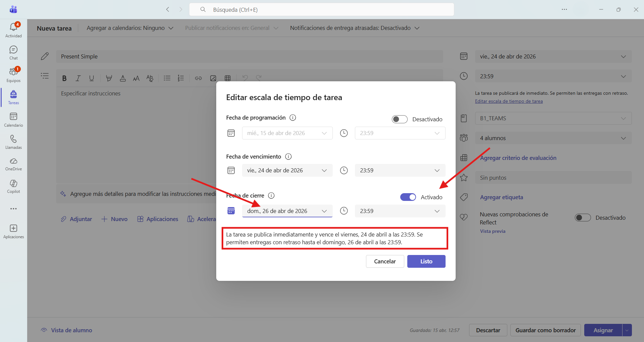Click the Búsqueda search box
644x342 pixels.
tap(322, 9)
